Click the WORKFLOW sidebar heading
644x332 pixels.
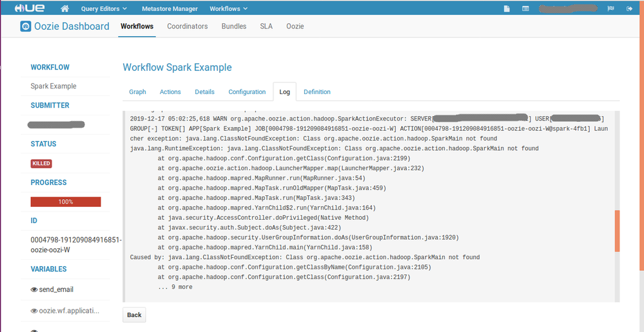pyautogui.click(x=50, y=68)
